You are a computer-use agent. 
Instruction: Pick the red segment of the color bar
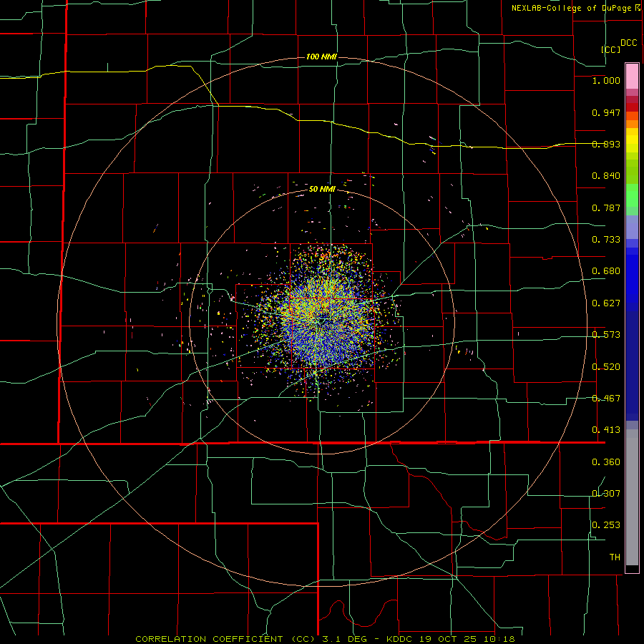pos(632,107)
